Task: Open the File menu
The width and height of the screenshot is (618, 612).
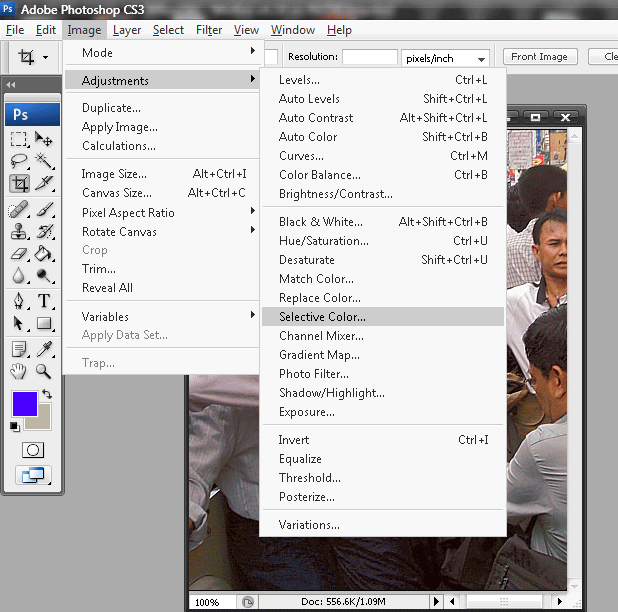Action: click(15, 30)
